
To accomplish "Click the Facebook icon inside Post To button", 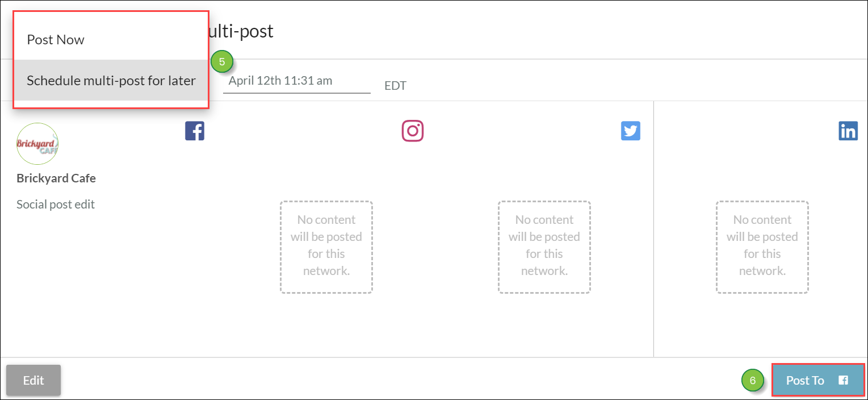I will point(844,381).
